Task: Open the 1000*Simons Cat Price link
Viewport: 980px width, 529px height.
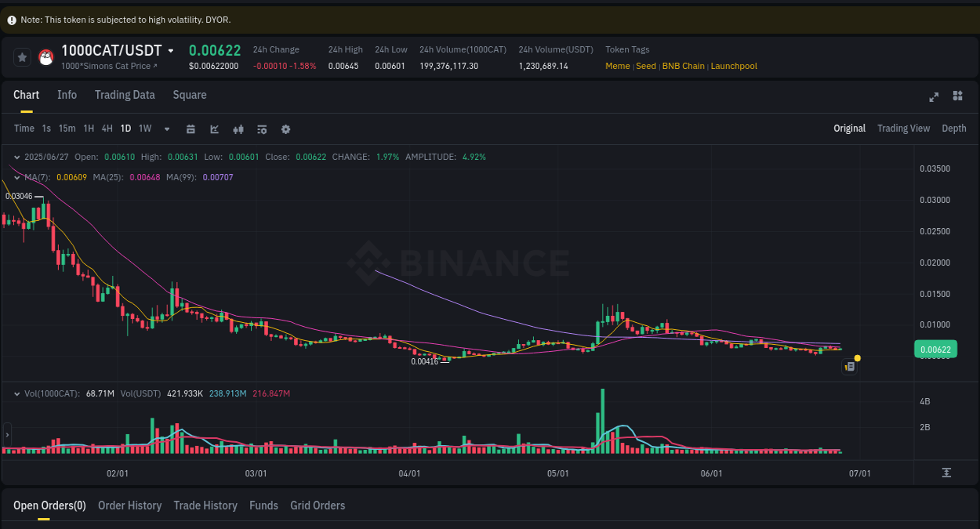Action: pyautogui.click(x=108, y=66)
